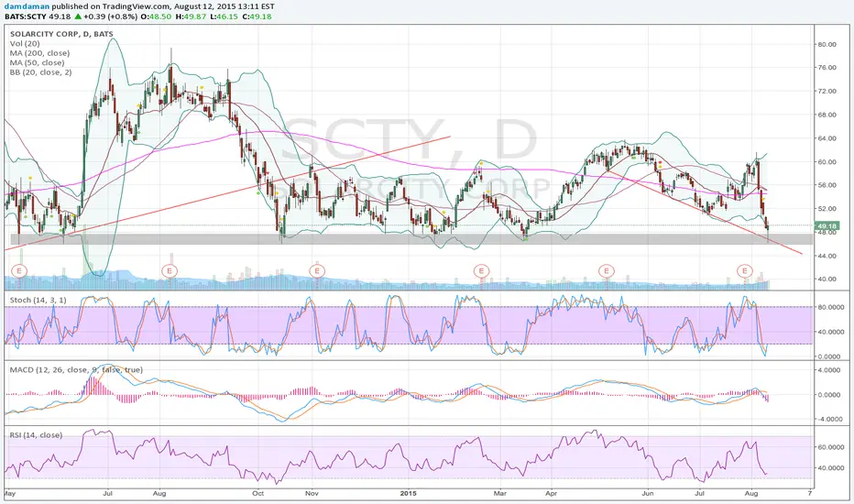Click the earnings E marker before March 2015
The image size is (854, 504).
point(481,271)
